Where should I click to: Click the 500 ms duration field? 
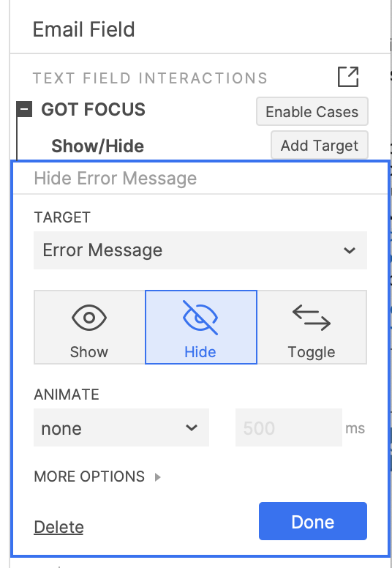tap(288, 427)
